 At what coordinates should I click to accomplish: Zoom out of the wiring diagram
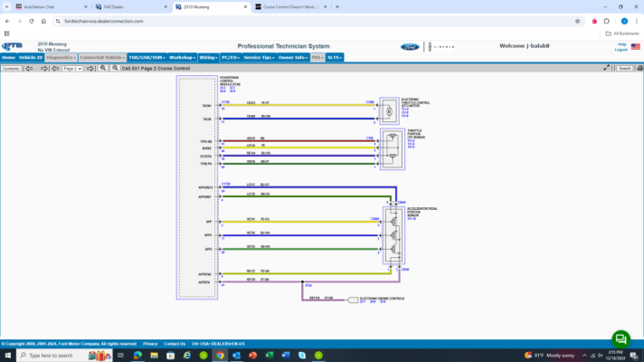(x=115, y=68)
